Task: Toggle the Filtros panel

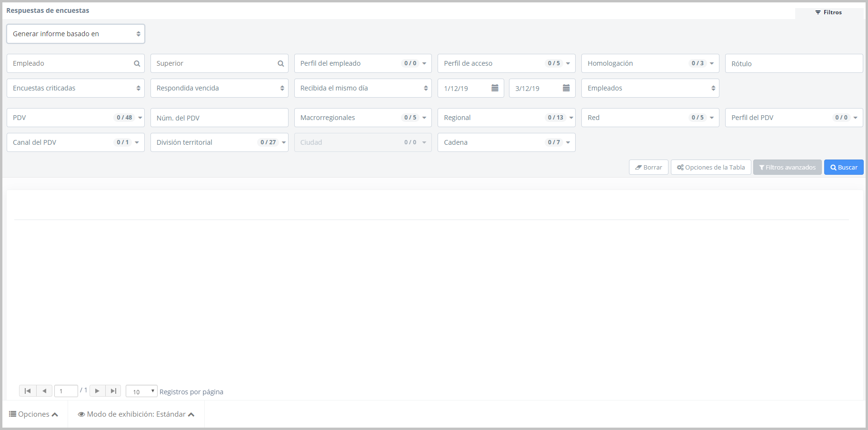Action: pyautogui.click(x=828, y=12)
